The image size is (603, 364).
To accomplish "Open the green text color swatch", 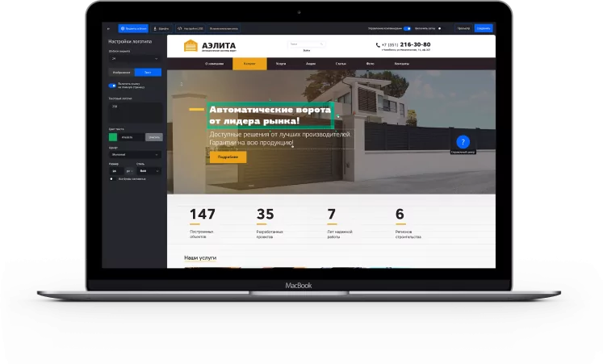I will (113, 137).
